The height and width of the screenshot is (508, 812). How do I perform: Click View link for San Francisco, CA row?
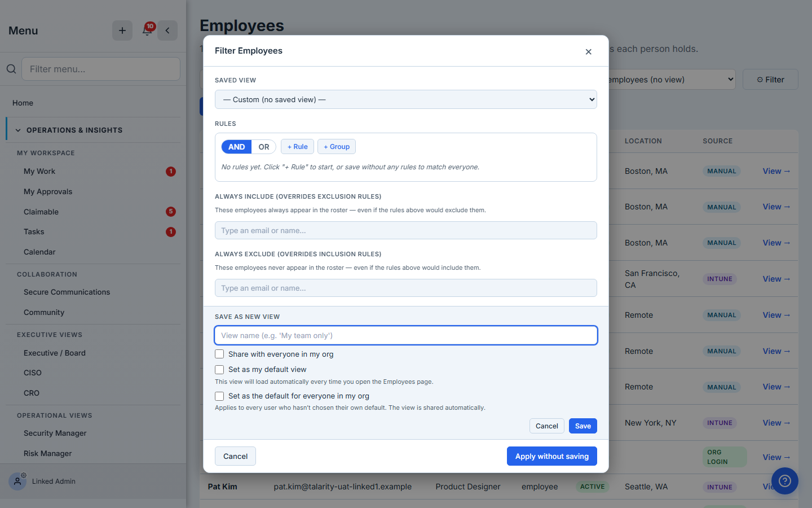tap(776, 279)
